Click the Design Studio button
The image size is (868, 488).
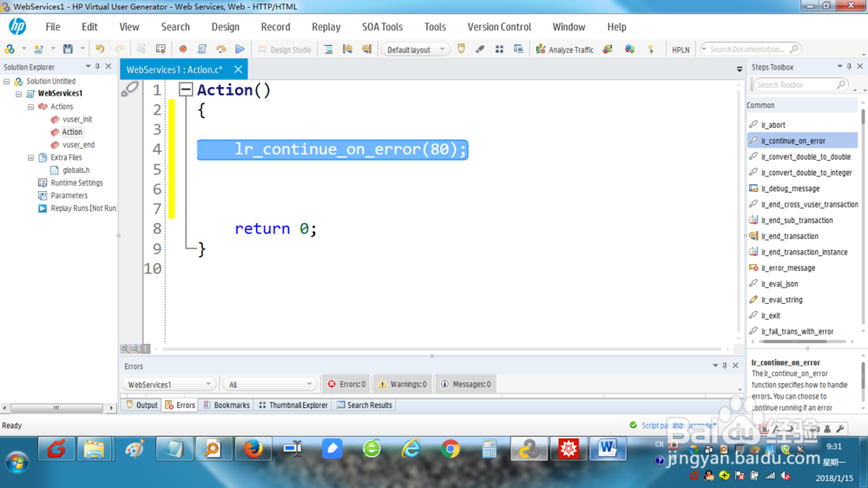[285, 49]
